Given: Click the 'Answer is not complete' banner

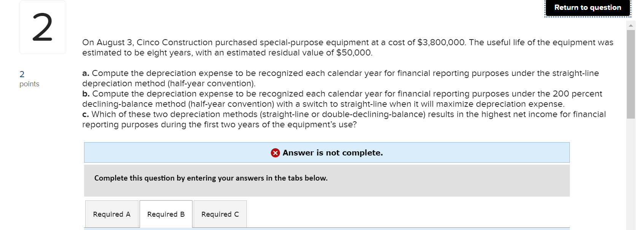Looking at the screenshot, I should pos(326,153).
